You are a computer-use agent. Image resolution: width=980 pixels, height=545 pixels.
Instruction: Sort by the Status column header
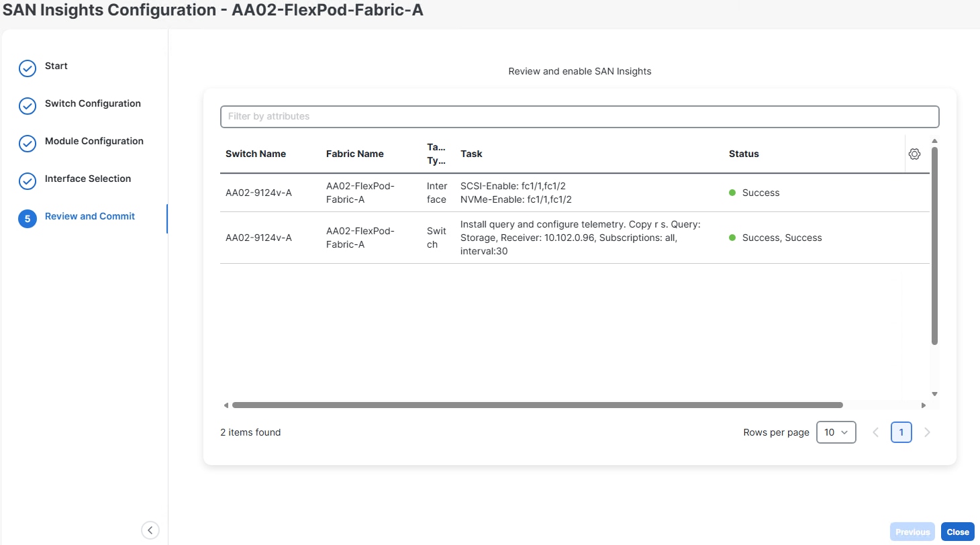pos(744,154)
